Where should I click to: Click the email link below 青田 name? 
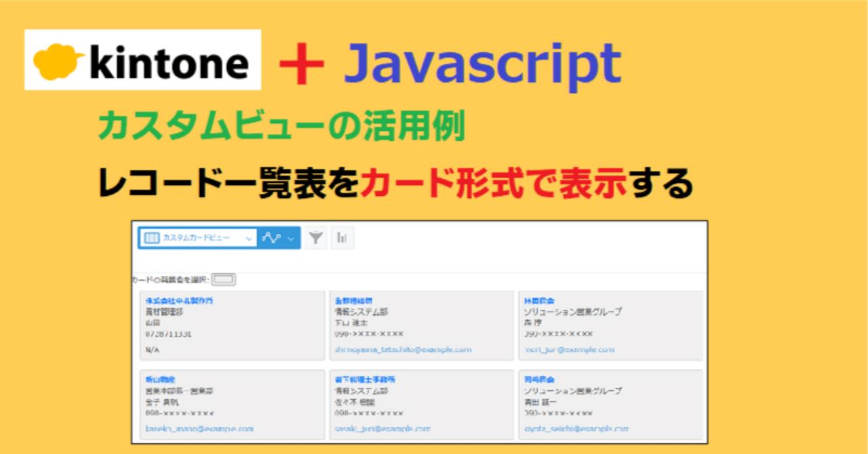pos(576,428)
